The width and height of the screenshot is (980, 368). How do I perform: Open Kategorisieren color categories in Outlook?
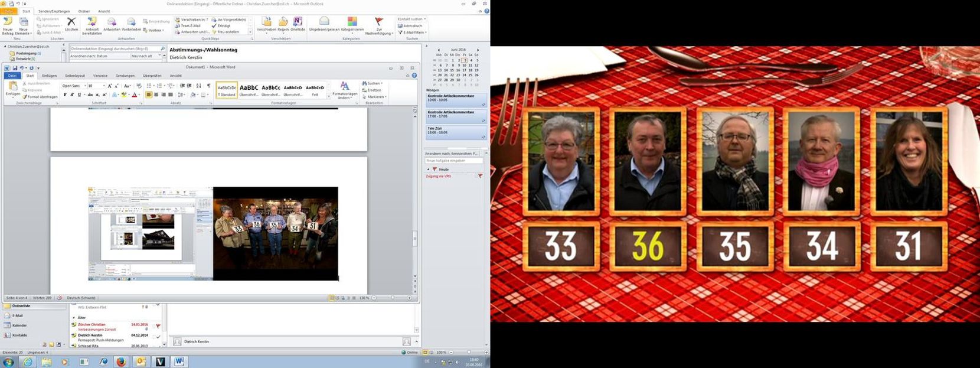tap(352, 24)
